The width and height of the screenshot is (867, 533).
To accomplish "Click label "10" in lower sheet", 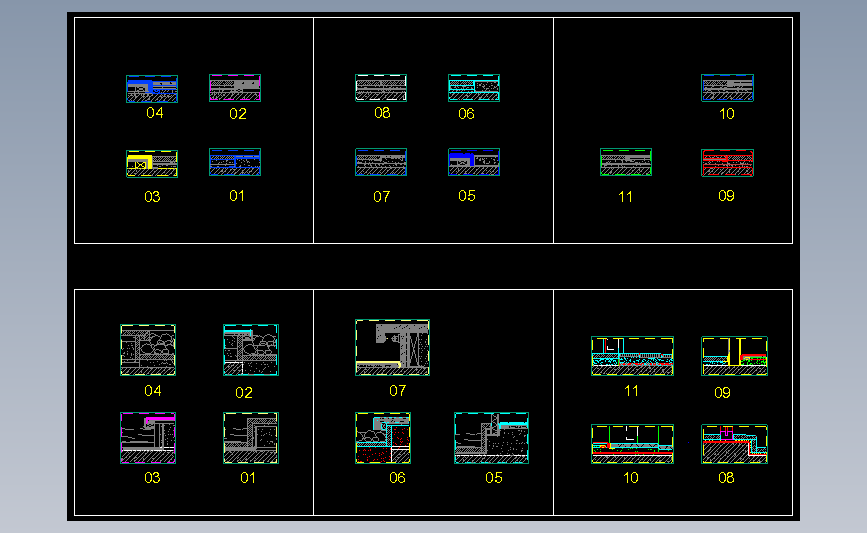I will (630, 478).
